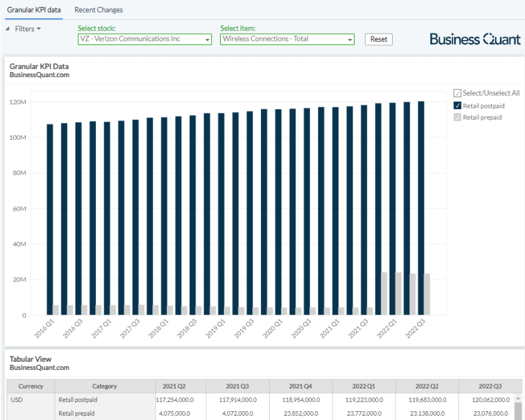Click the Category column header
This screenshot has width=525, height=420.
point(105,386)
